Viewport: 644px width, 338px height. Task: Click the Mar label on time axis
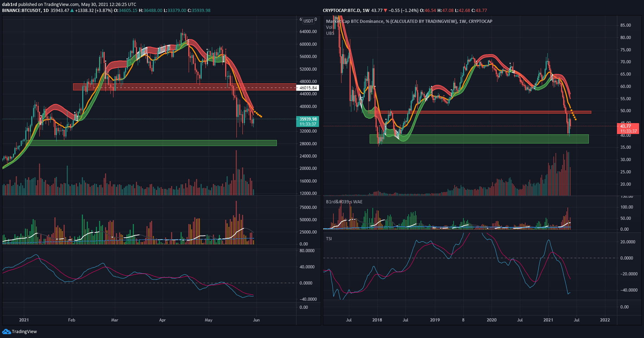pos(115,320)
